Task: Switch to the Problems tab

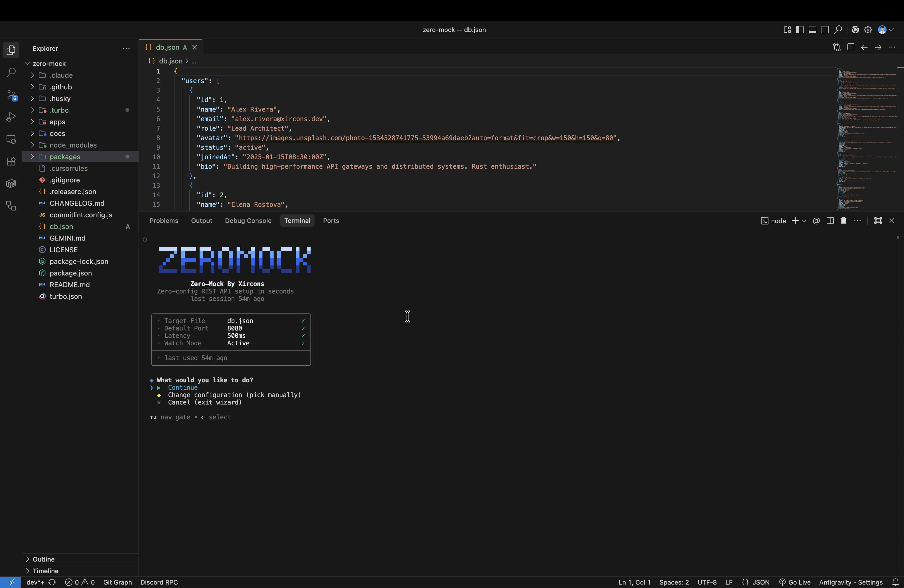Action: click(x=164, y=221)
